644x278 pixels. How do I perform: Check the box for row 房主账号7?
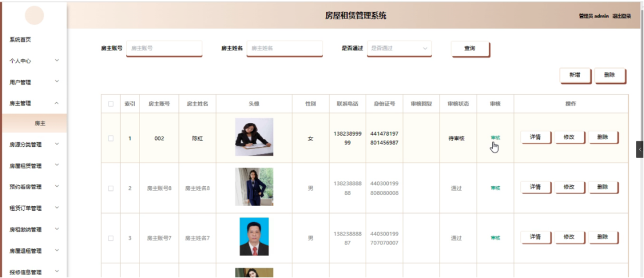110,238
